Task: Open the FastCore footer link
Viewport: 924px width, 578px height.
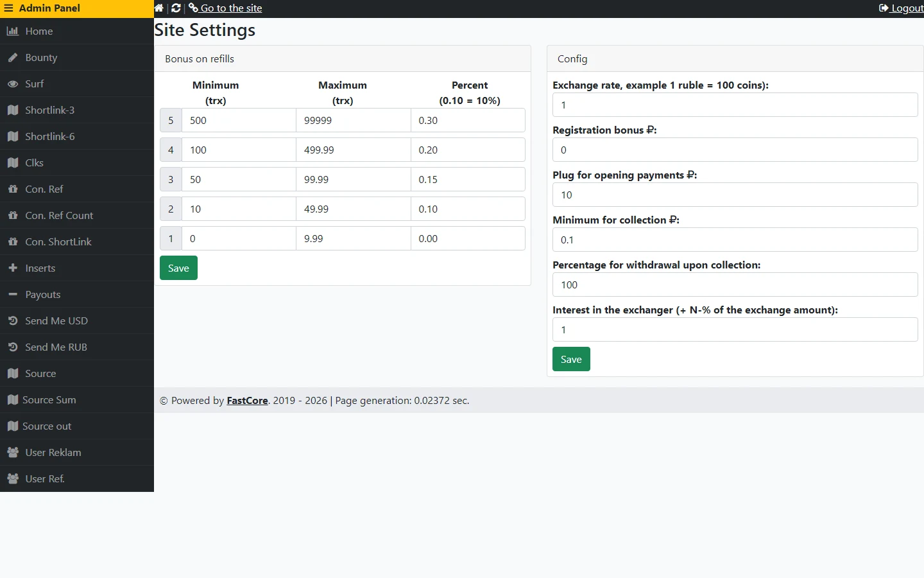Action: pos(247,400)
